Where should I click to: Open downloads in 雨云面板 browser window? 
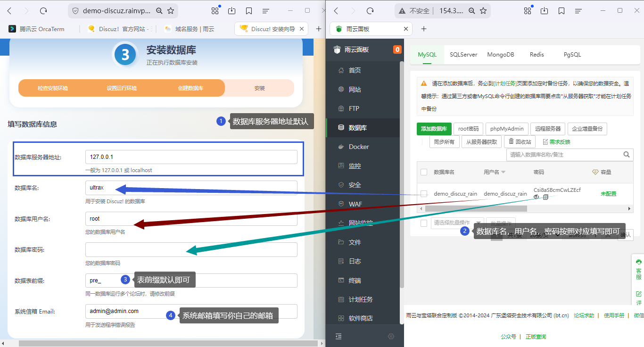[x=544, y=10]
